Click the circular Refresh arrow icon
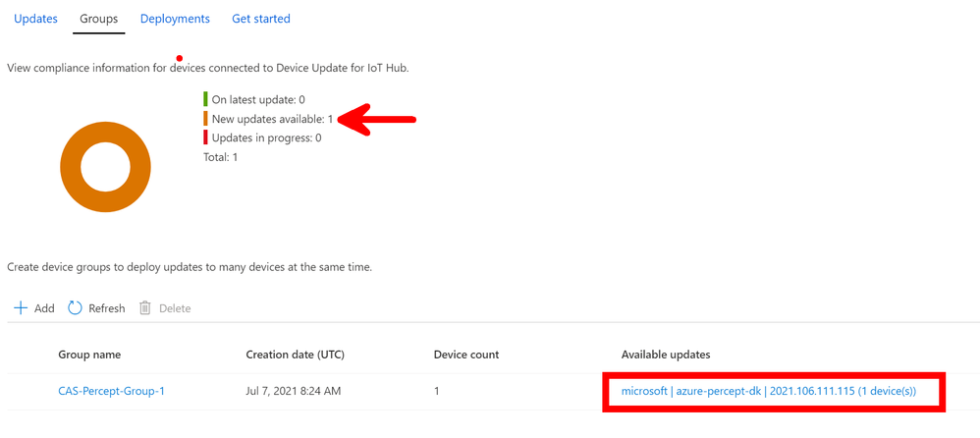 [75, 308]
